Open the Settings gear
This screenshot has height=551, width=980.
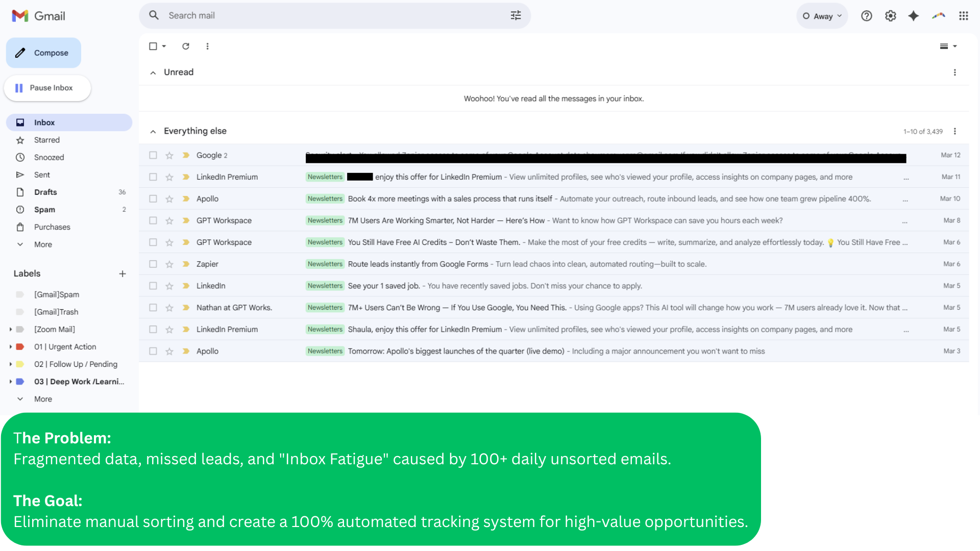pyautogui.click(x=890, y=16)
